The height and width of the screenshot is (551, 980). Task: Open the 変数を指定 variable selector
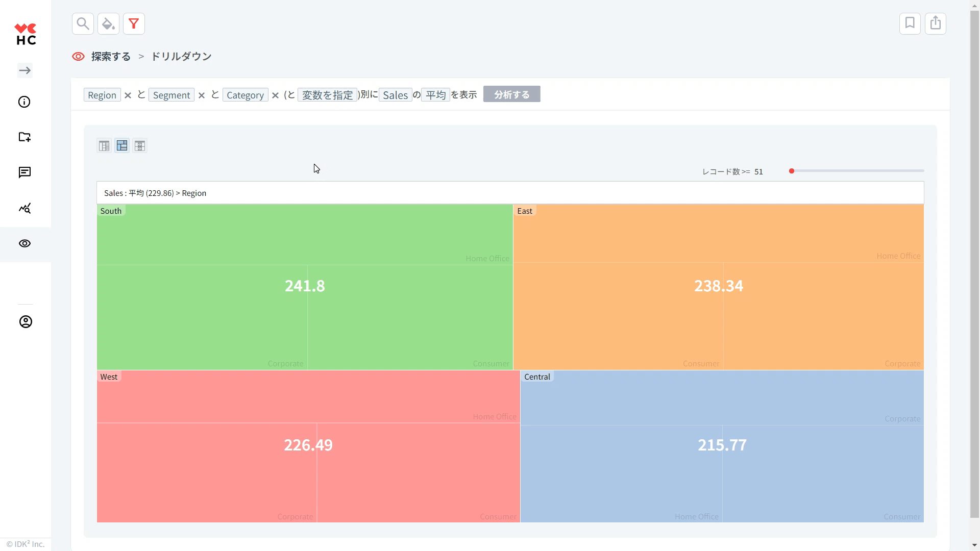pos(327,95)
